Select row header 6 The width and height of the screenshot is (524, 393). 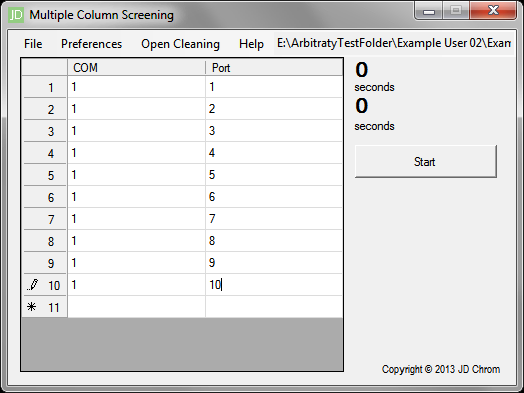coord(44,197)
